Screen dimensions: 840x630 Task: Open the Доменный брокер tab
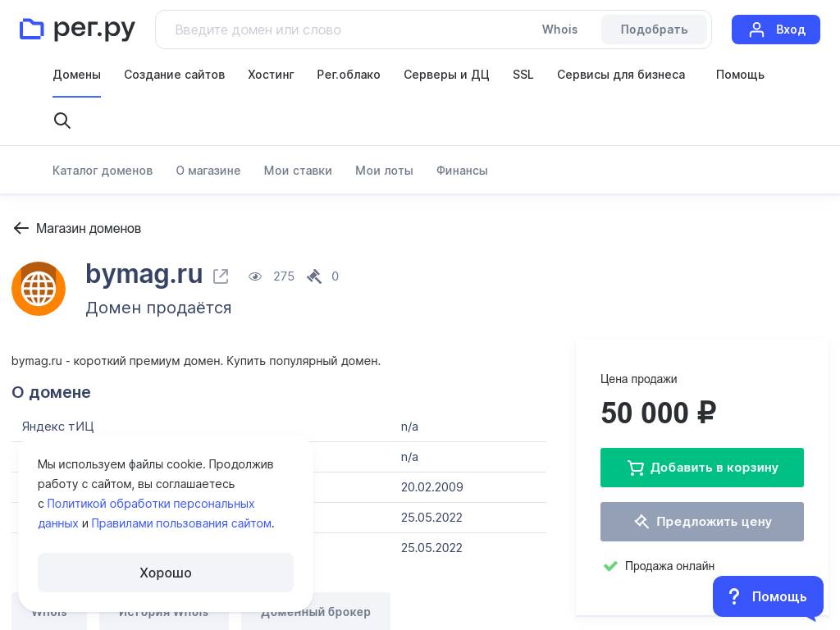coord(315,612)
